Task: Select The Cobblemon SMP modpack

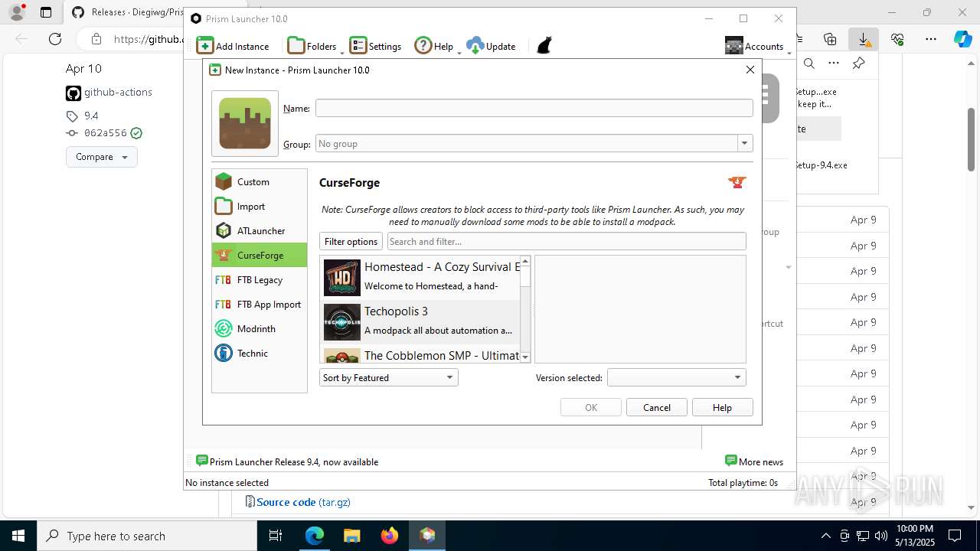Action: point(420,354)
